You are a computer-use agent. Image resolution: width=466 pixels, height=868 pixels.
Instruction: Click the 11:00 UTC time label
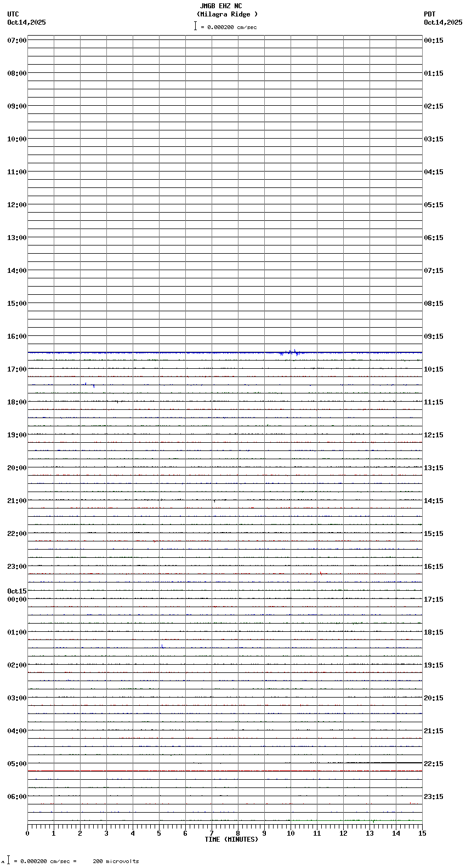click(x=17, y=172)
